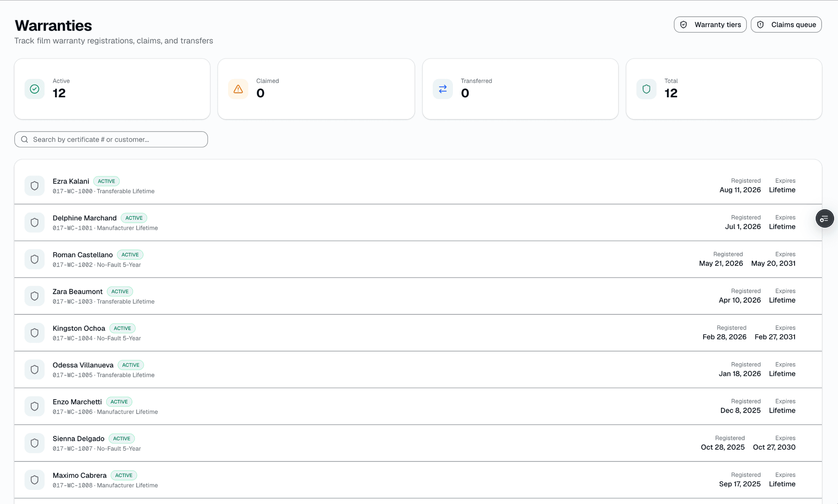Image resolution: width=838 pixels, height=504 pixels.
Task: Open the floating dark settings button
Action: pos(824,219)
